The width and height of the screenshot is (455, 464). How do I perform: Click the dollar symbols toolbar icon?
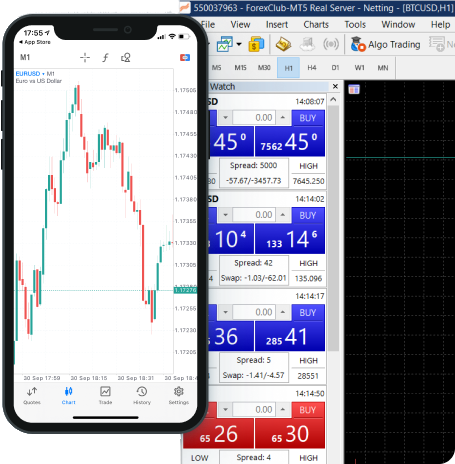[256, 44]
